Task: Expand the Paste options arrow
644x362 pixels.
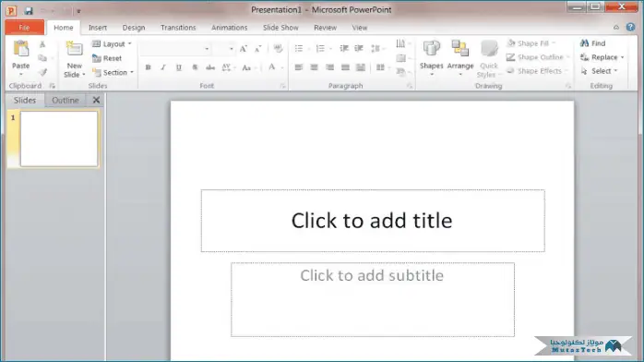Action: pos(21,75)
